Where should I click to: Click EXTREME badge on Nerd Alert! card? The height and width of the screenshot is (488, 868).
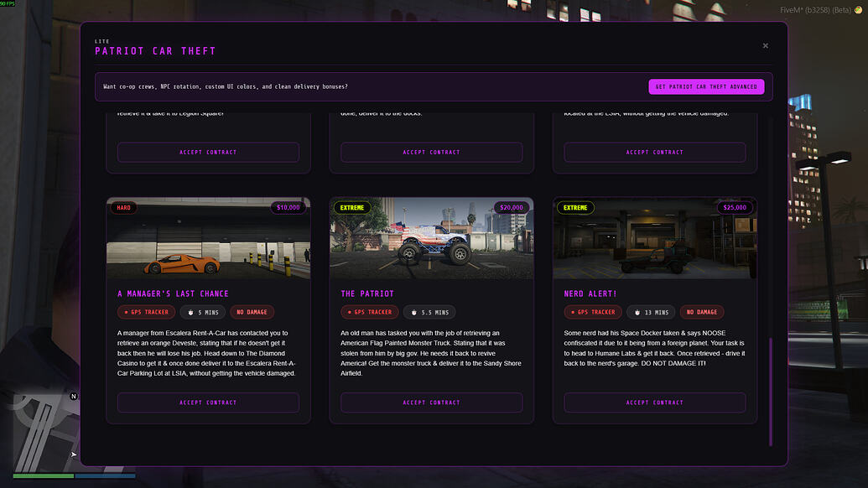click(x=575, y=208)
